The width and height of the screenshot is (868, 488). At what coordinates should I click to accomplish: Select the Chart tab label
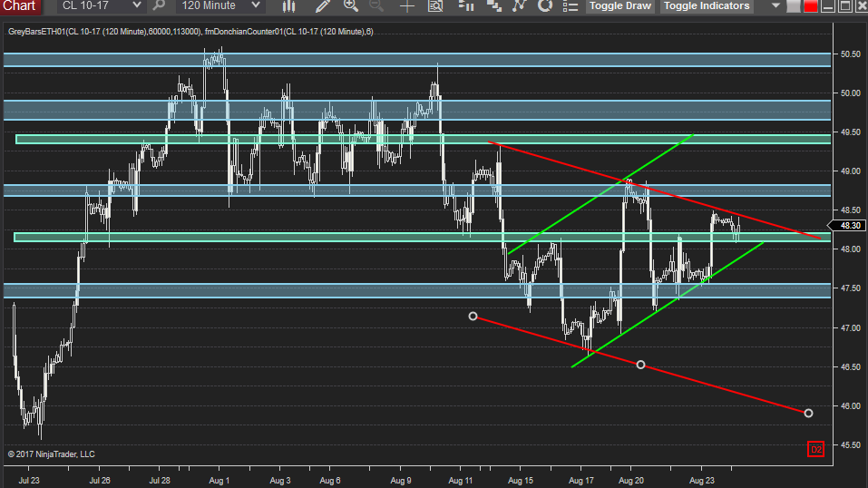click(x=19, y=6)
